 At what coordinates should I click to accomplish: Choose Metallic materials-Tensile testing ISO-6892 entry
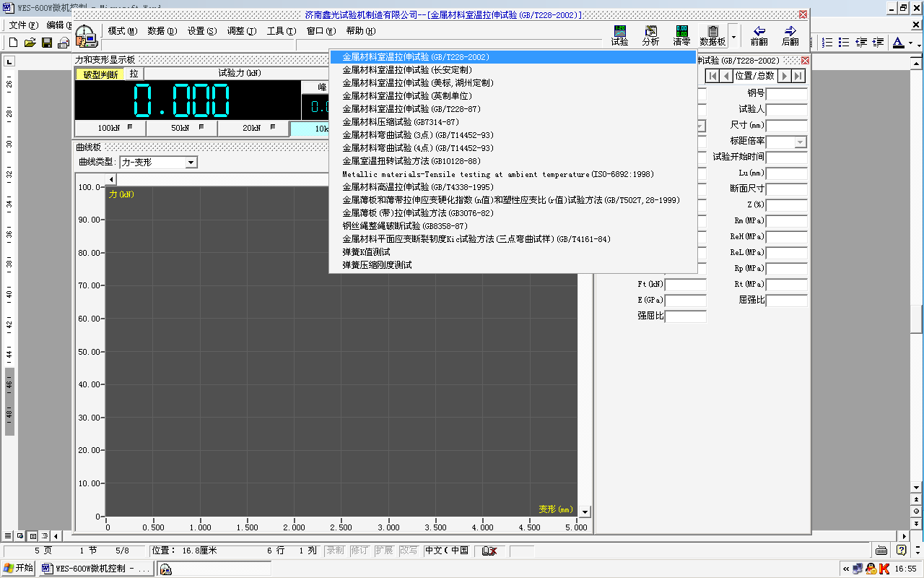[513, 174]
